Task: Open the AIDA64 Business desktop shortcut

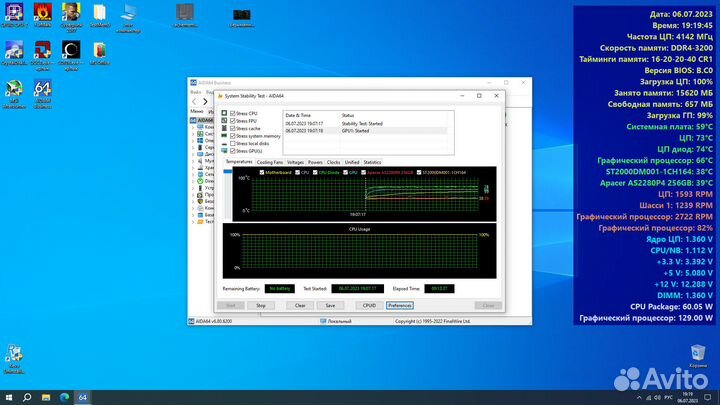Action: [42, 94]
